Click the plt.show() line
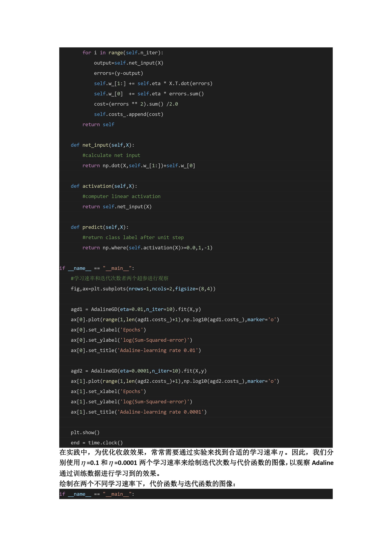This screenshot has width=392, height=554. (x=85, y=432)
